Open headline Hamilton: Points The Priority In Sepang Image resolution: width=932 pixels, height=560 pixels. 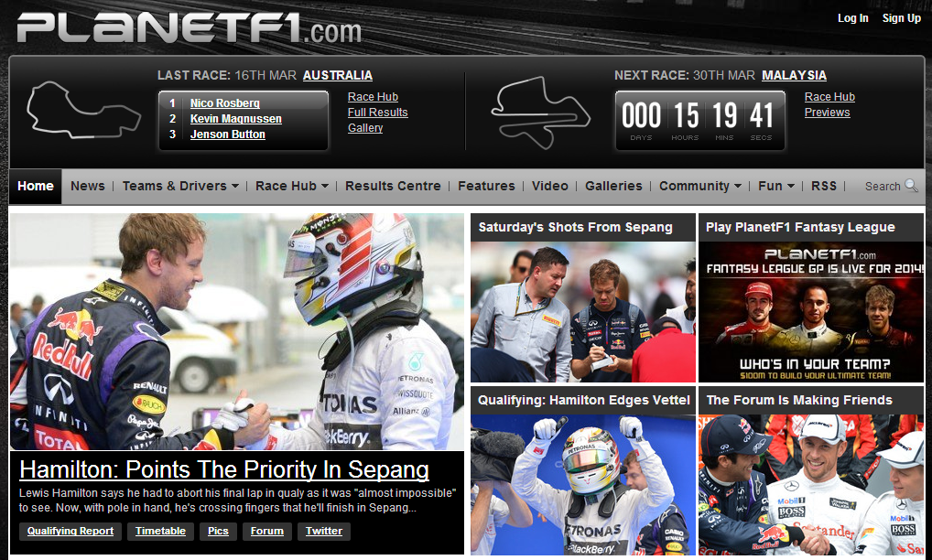pyautogui.click(x=224, y=469)
